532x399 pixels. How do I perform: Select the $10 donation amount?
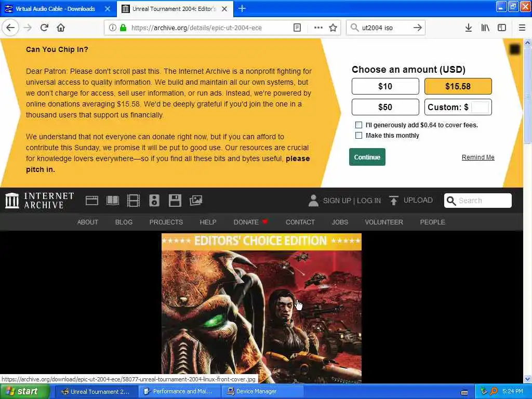(x=385, y=86)
